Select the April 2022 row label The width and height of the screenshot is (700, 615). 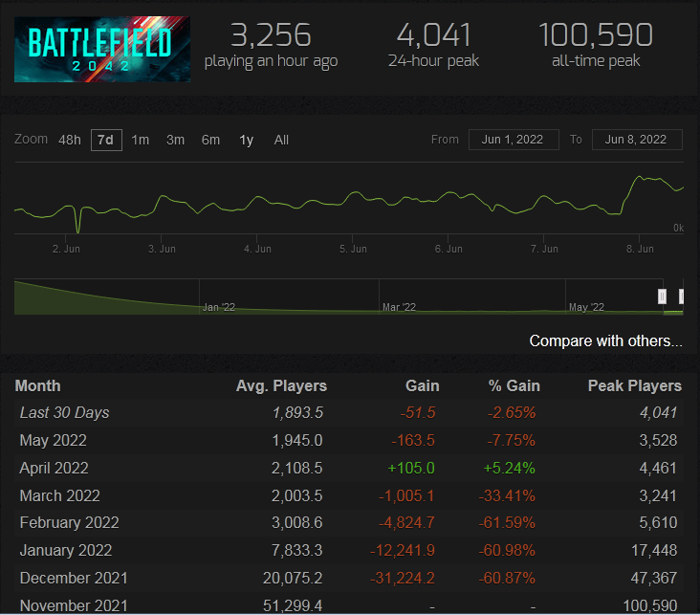pos(54,469)
